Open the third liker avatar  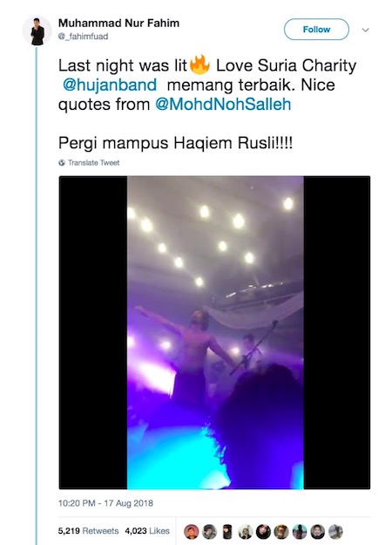[x=227, y=532]
